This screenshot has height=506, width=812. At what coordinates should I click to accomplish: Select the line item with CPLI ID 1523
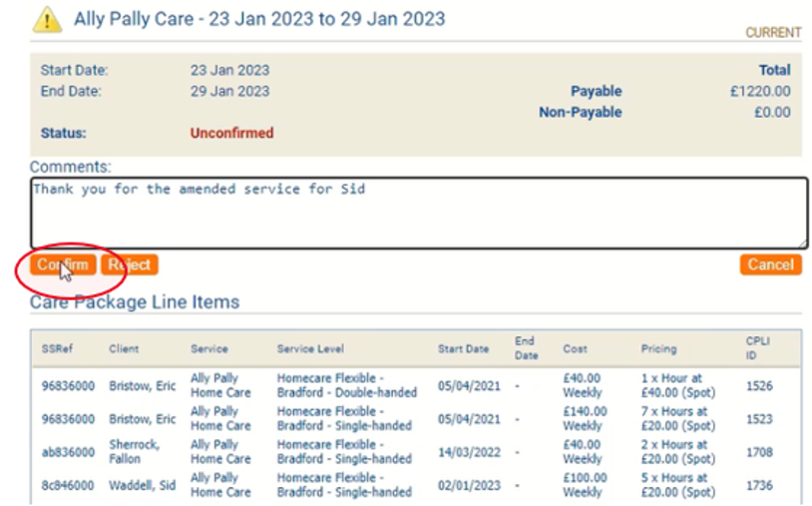(758, 419)
